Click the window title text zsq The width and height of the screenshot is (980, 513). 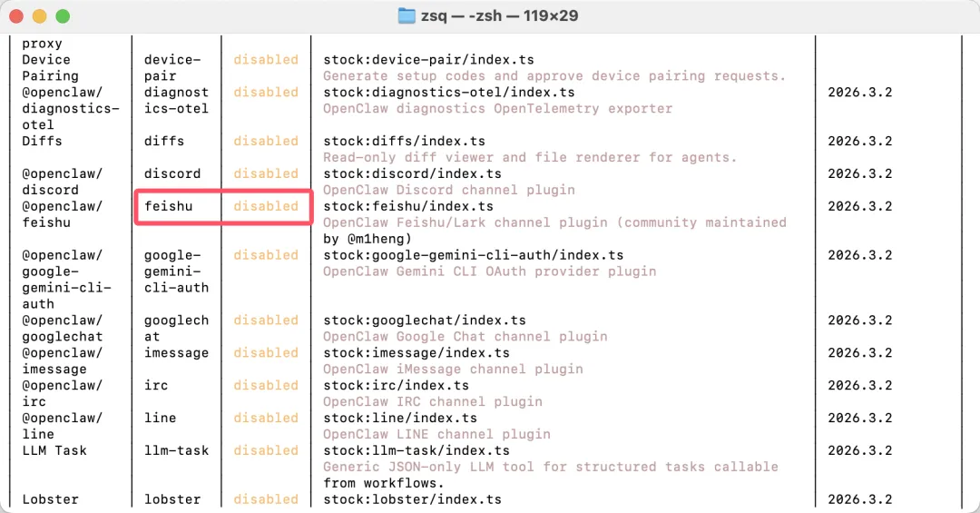[x=436, y=15]
